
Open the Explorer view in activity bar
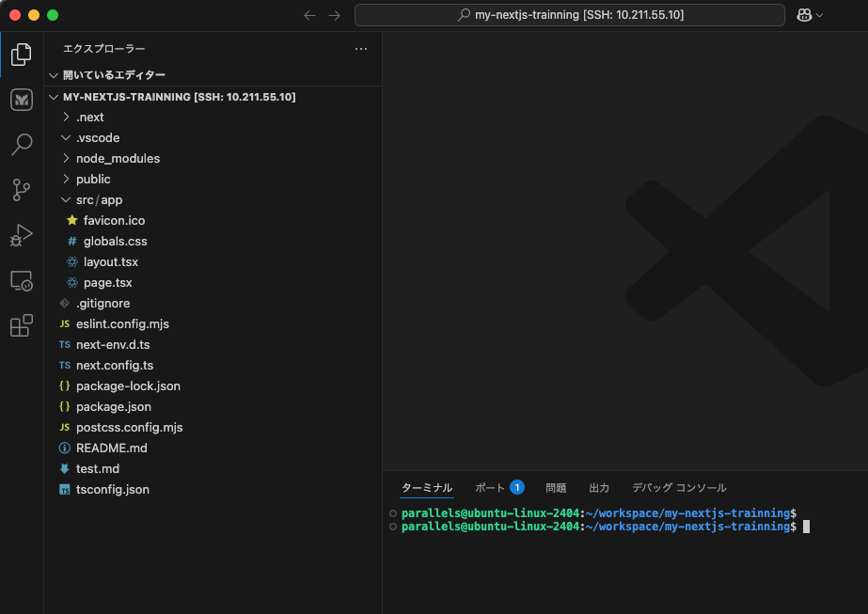(22, 55)
